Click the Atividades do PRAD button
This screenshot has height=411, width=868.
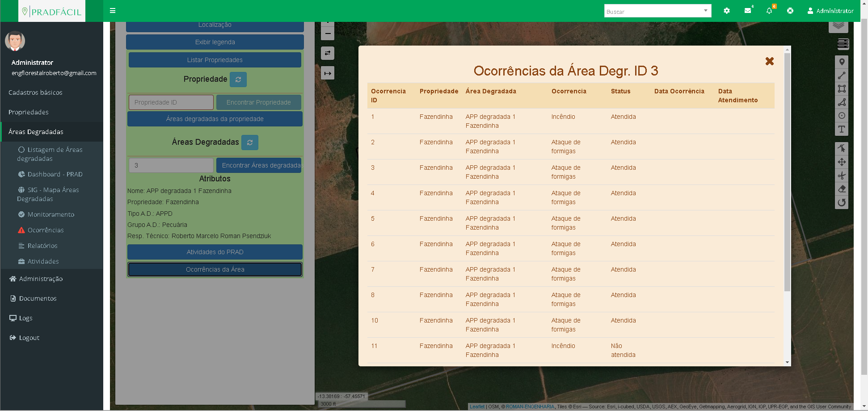(215, 252)
